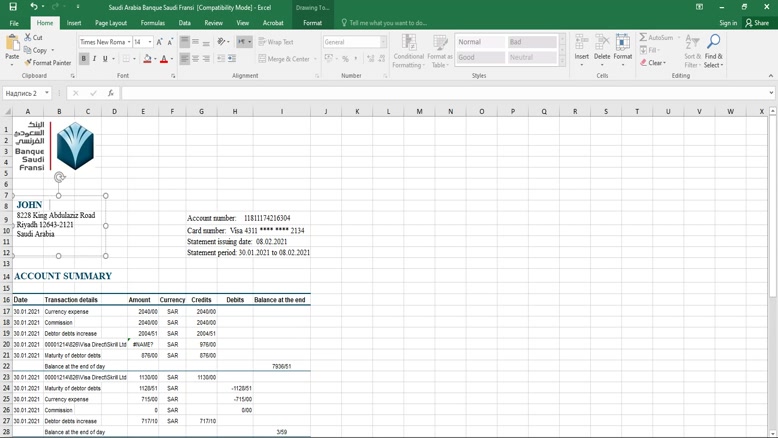
Task: Open the Formulas ribbon tab
Action: coord(153,23)
